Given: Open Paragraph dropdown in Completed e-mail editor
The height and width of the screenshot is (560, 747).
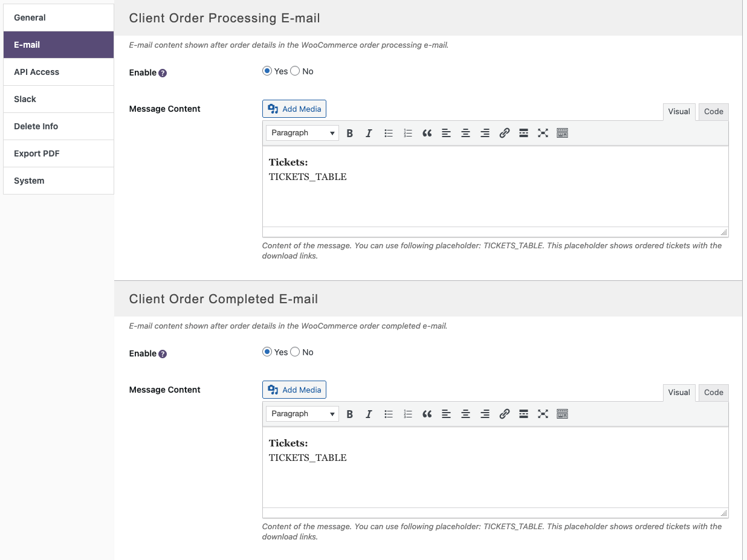Looking at the screenshot, I should point(302,414).
